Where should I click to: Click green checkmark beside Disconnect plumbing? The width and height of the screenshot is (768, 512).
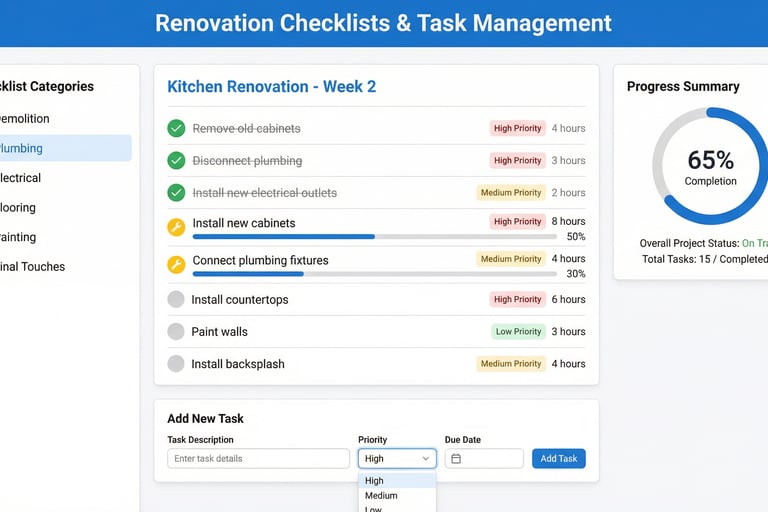coord(176,160)
